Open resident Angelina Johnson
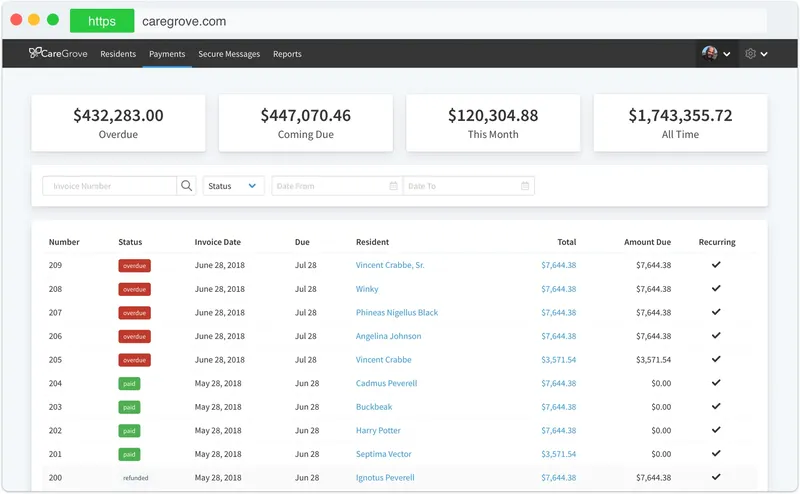Screen dimensions: 800x494 click(388, 336)
